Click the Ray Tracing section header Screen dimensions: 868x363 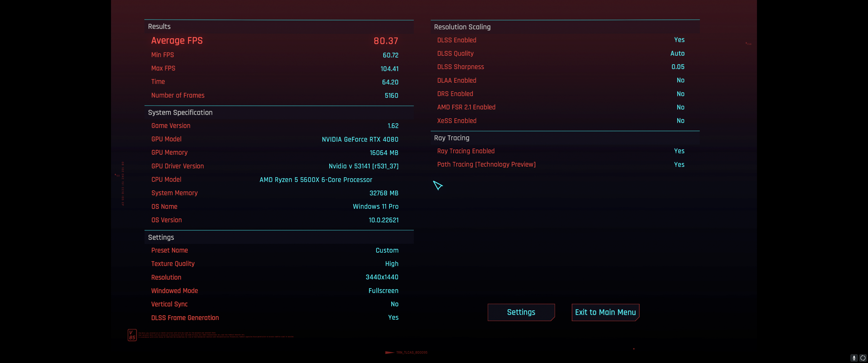[451, 138]
